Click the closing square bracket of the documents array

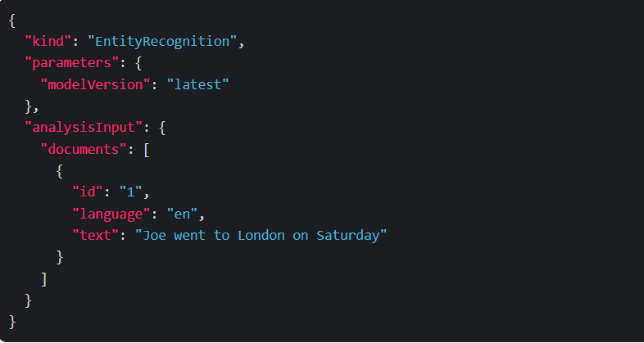(x=44, y=279)
